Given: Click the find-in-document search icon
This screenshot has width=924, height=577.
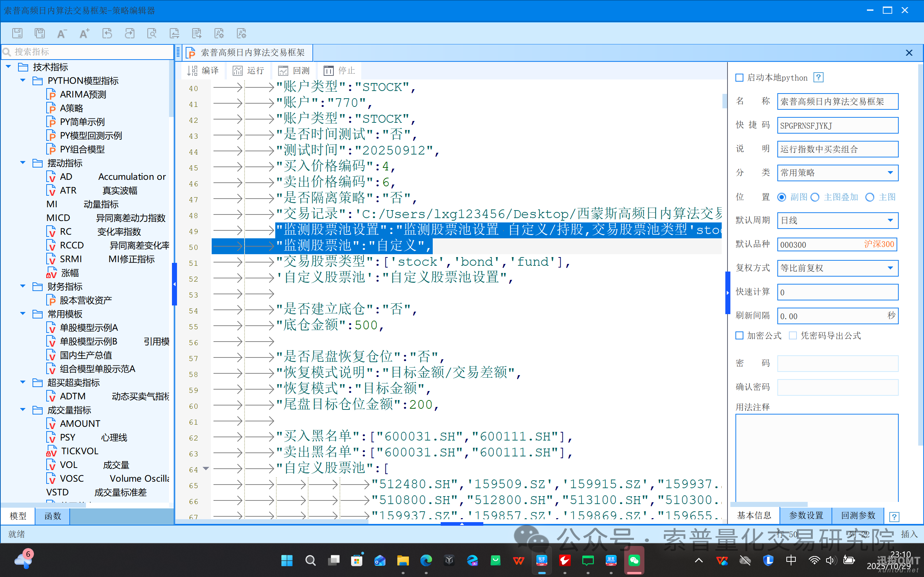Looking at the screenshot, I should click(152, 33).
